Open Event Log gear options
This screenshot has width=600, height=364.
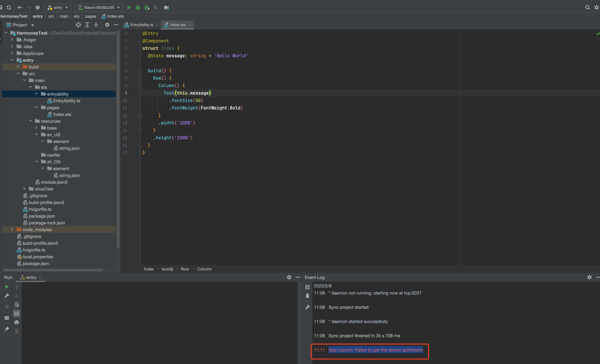[x=589, y=277]
